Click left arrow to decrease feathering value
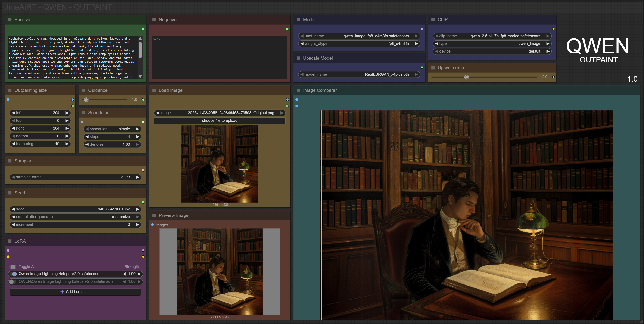The image size is (644, 324). (13, 144)
